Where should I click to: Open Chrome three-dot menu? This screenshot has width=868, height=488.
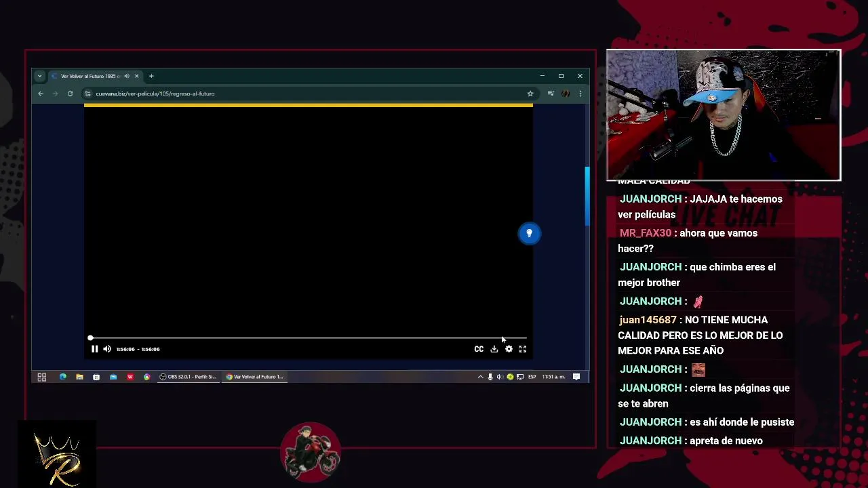point(580,94)
